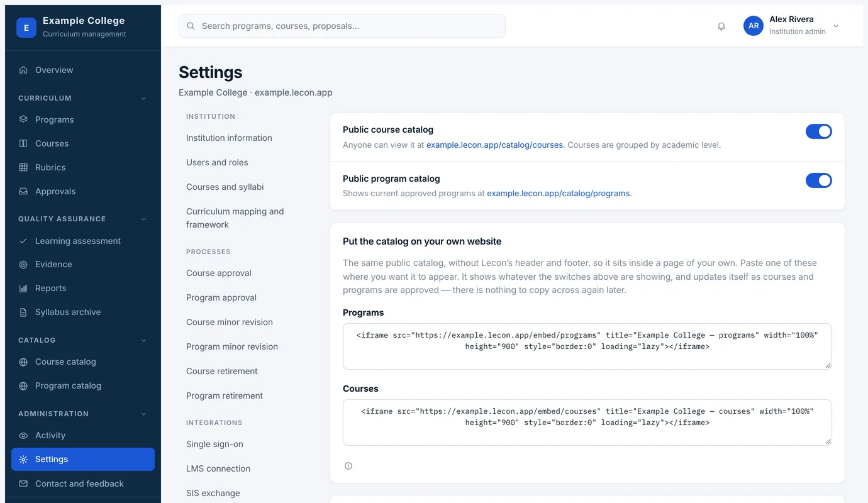
Task: Select Course approval process settings
Action: [x=219, y=273]
